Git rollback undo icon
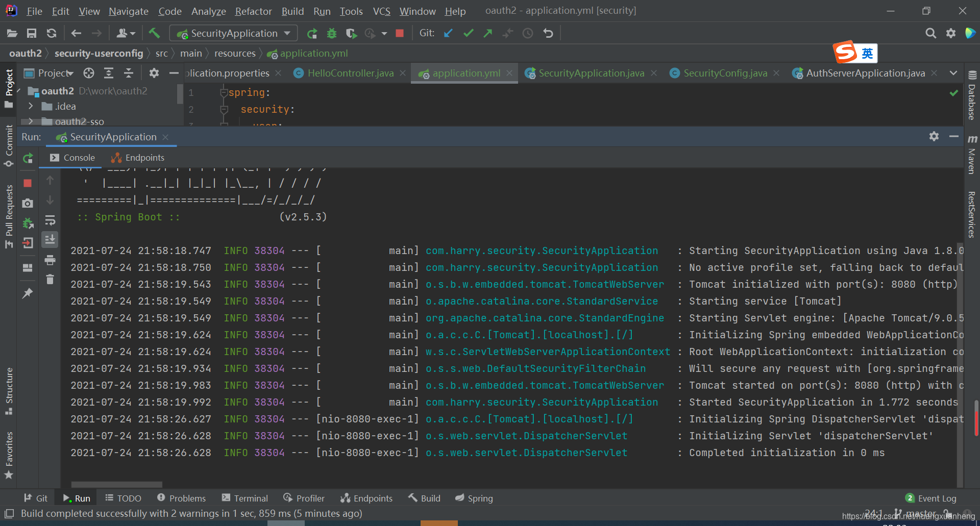Screen dimensions: 980x526 [x=548, y=34]
